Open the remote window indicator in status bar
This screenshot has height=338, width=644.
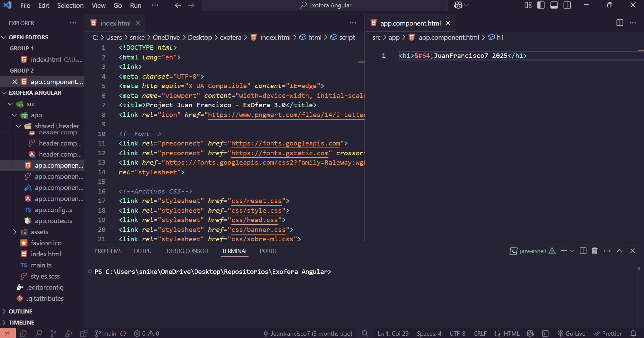point(7,333)
